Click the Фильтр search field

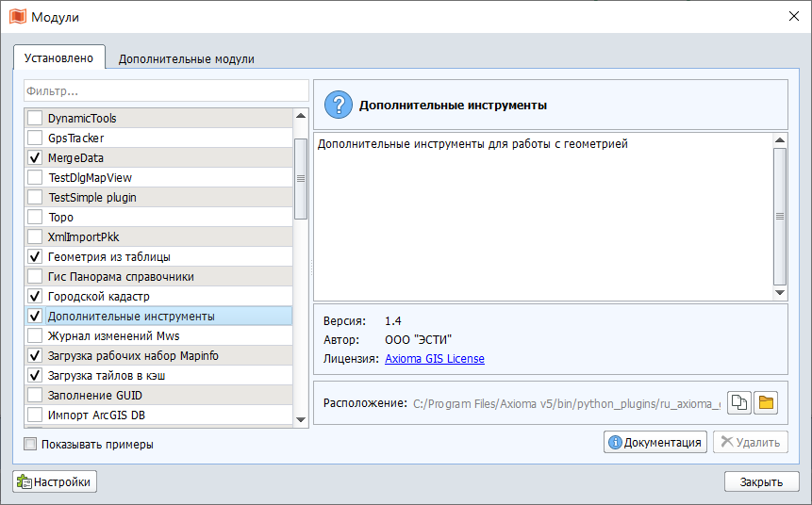pos(166,91)
